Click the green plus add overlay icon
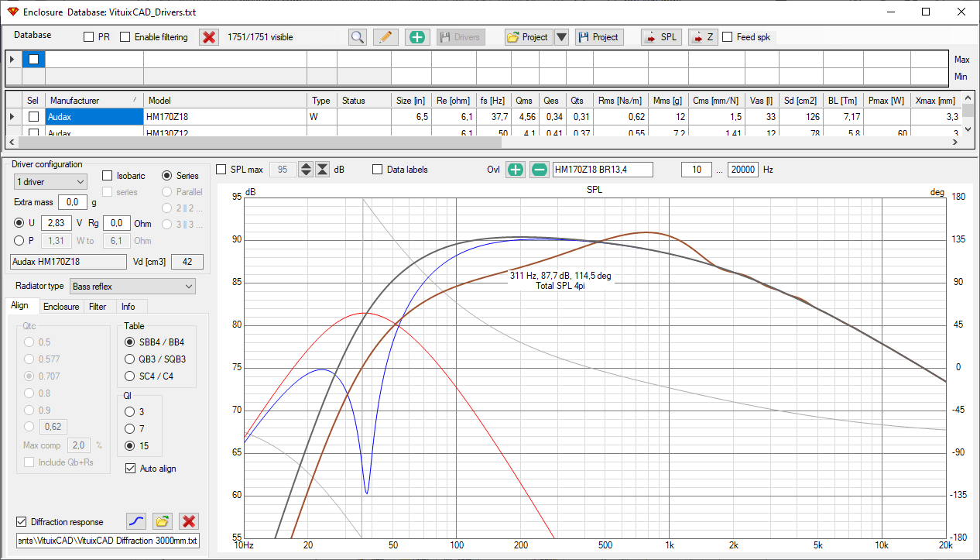The width and height of the screenshot is (980, 560). pos(515,170)
